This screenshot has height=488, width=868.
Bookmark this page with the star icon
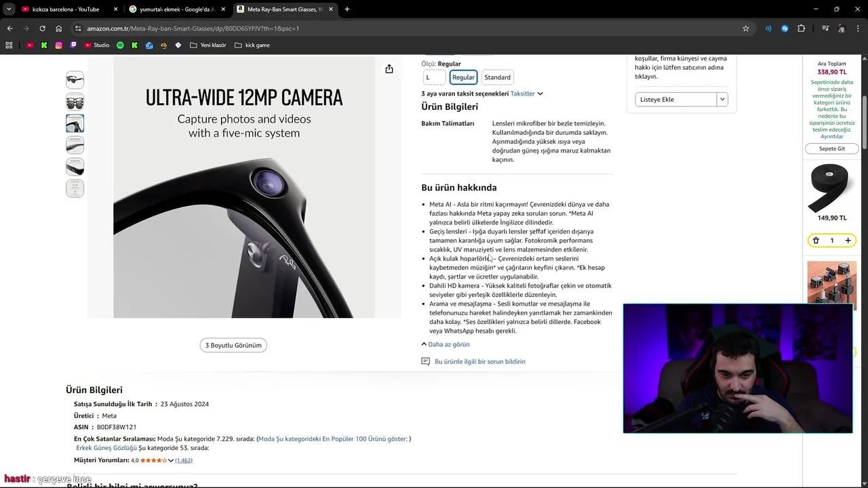click(746, 28)
